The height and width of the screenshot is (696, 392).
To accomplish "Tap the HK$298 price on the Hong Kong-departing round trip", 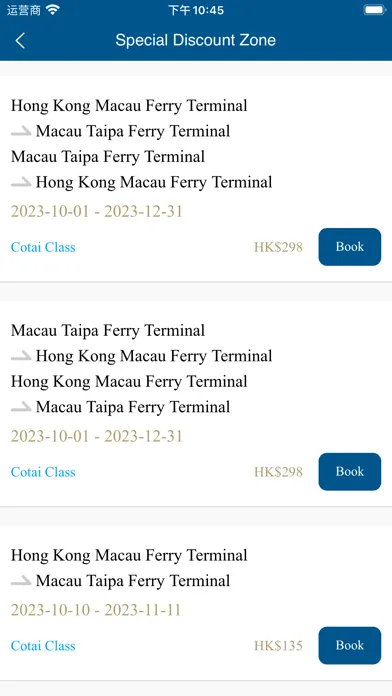I will point(278,247).
